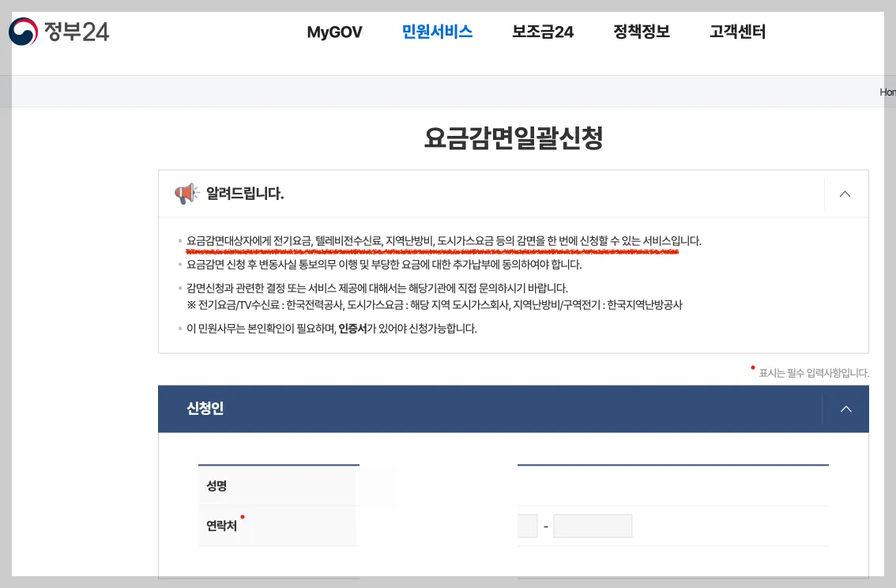Click the 요금감면일괄신청 page title

tap(513, 138)
